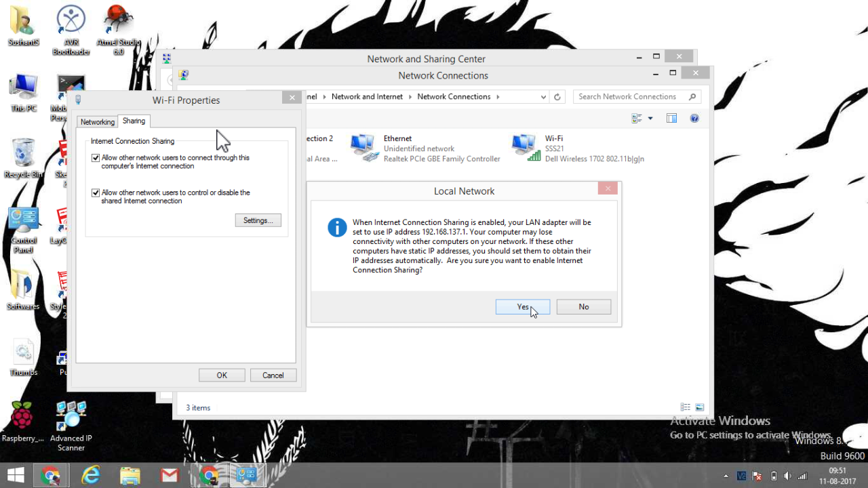This screenshot has width=868, height=488.
Task: Show hidden tray icons arrow
Action: coord(726,476)
